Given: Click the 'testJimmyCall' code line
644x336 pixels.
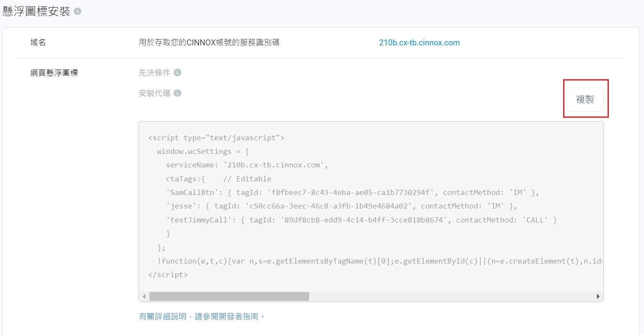Looking at the screenshot, I should (361, 220).
